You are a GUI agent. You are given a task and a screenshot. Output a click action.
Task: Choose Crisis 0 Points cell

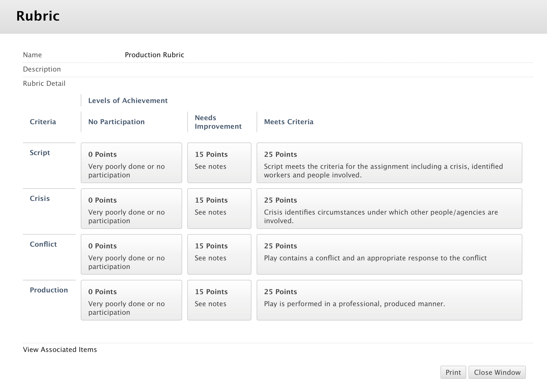click(x=131, y=209)
